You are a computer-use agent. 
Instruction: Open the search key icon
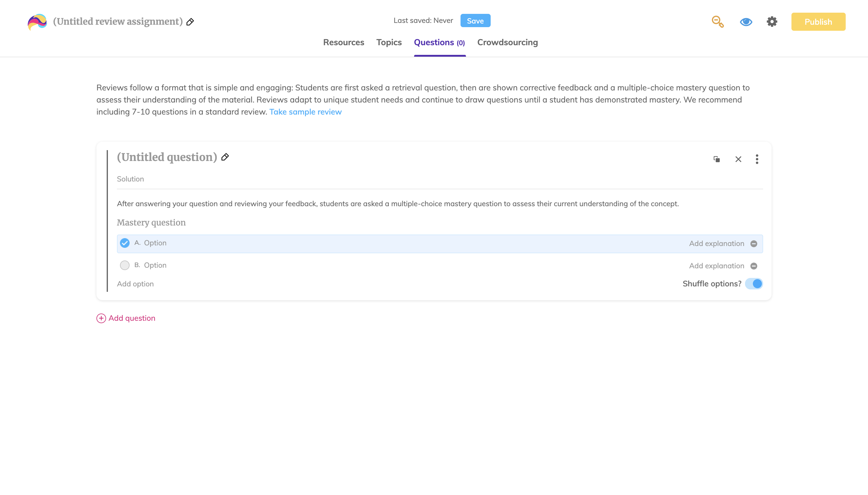[x=717, y=22]
